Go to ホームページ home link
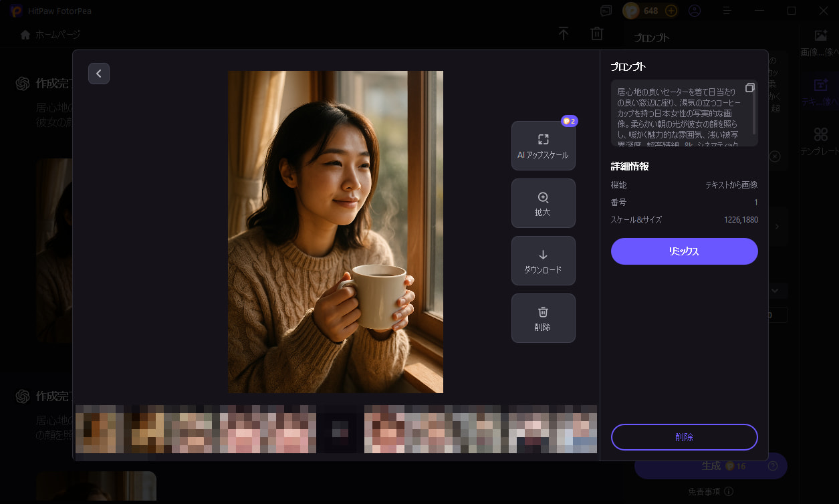 (x=51, y=34)
